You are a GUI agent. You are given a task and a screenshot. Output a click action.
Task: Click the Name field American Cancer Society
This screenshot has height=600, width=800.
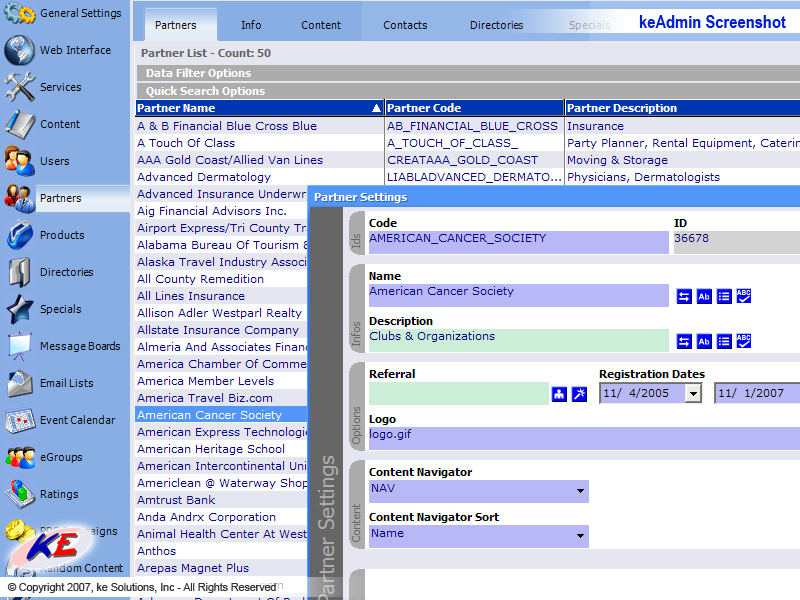point(518,295)
